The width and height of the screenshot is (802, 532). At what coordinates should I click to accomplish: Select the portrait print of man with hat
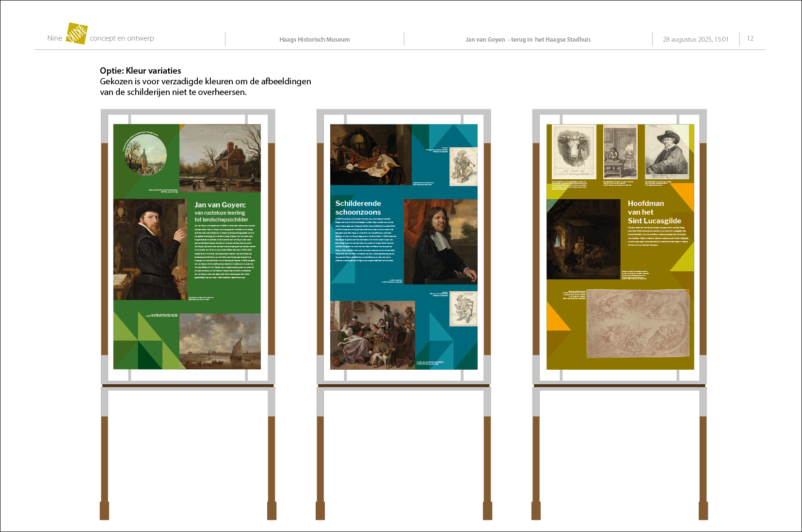667,152
